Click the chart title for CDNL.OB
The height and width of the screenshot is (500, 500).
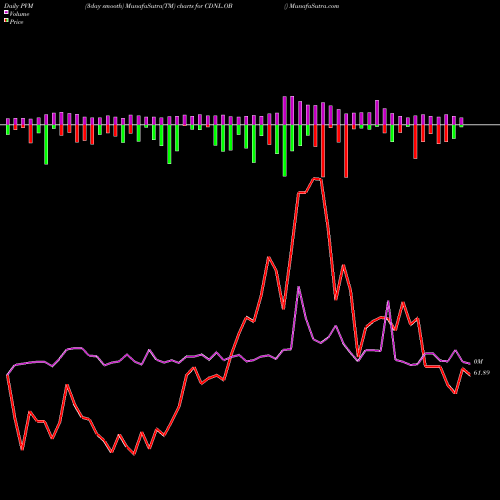[159, 6]
